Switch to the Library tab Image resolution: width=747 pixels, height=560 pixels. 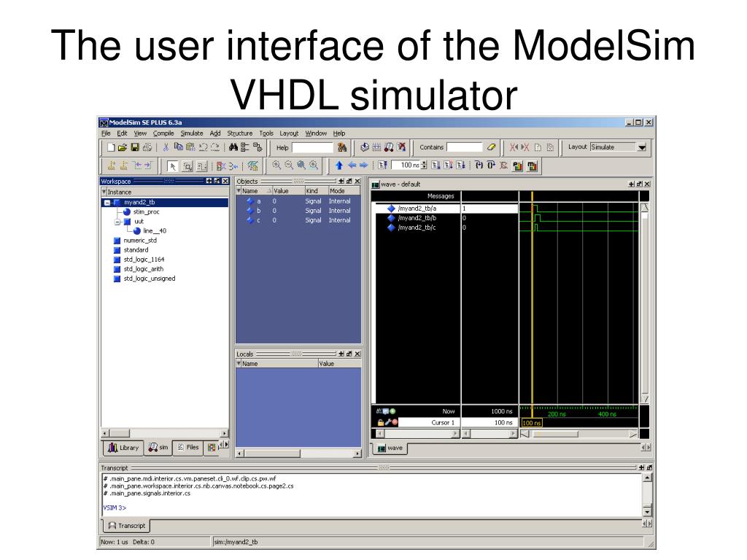click(x=123, y=448)
